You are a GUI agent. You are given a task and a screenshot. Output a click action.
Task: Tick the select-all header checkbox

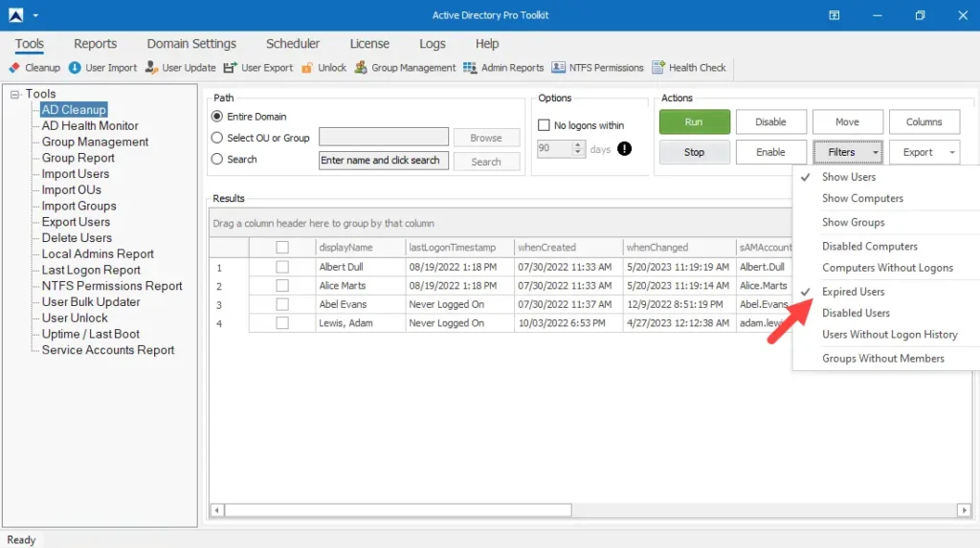coord(282,248)
